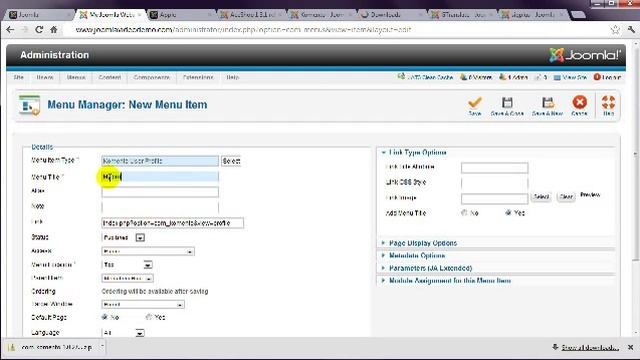Image resolution: width=640 pixels, height=360 pixels.
Task: Open the Users menu
Action: [x=44, y=77]
